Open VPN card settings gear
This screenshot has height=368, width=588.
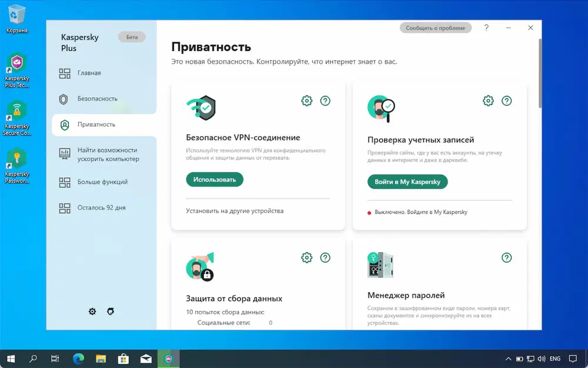click(x=307, y=101)
